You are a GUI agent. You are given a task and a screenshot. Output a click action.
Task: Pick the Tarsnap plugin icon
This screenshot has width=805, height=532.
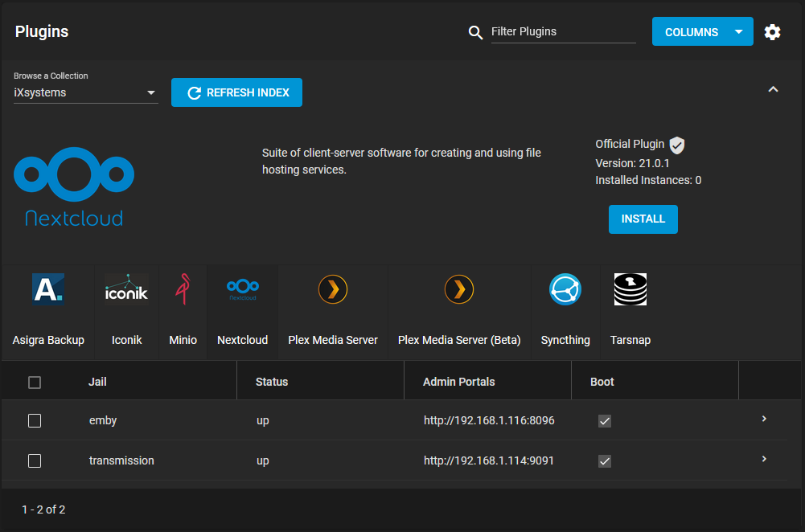pyautogui.click(x=630, y=289)
